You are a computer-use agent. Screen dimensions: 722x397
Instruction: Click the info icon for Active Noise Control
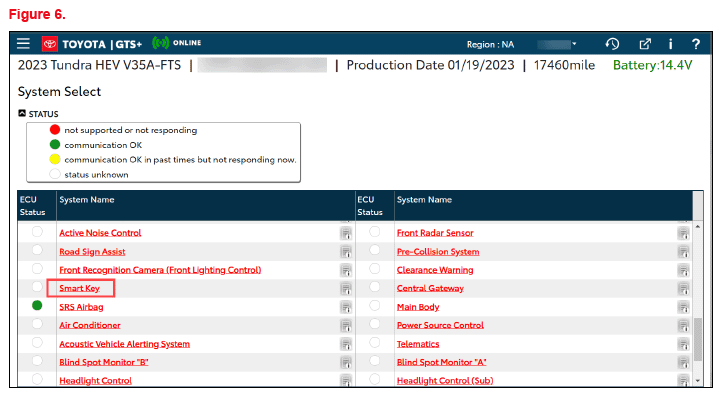pyautogui.click(x=346, y=233)
